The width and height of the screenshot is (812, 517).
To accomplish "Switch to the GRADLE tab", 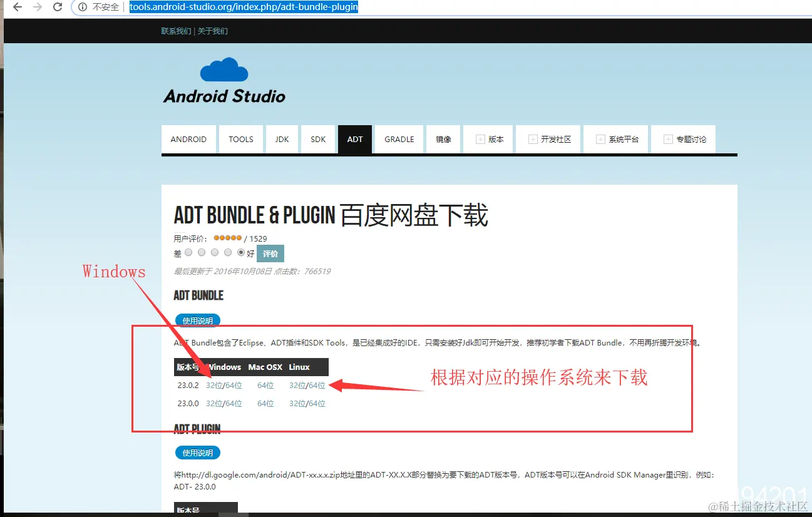I will pos(399,139).
